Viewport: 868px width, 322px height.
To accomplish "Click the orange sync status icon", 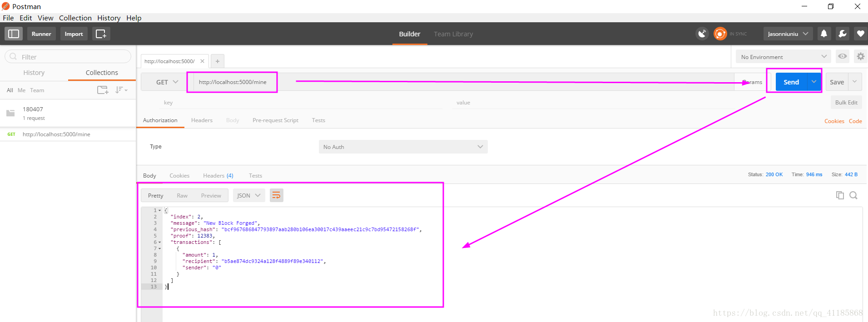I will [720, 34].
